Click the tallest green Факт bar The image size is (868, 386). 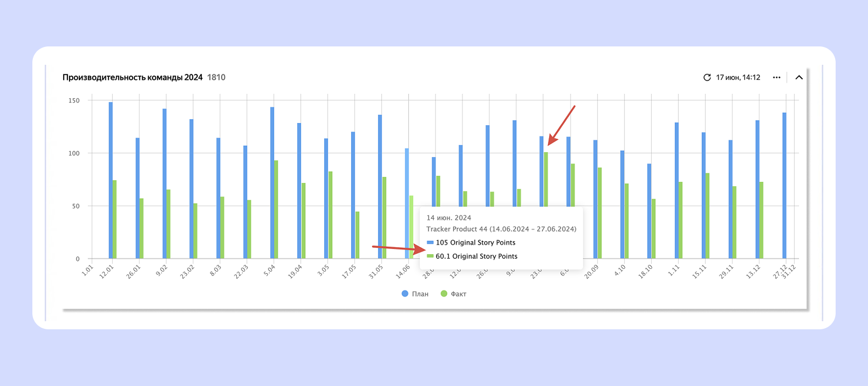pos(546,179)
